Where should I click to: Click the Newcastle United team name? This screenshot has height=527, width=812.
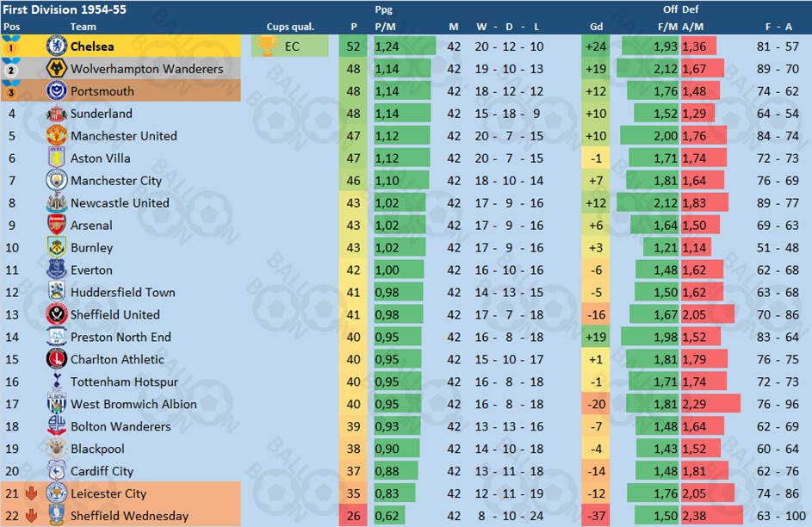point(121,203)
